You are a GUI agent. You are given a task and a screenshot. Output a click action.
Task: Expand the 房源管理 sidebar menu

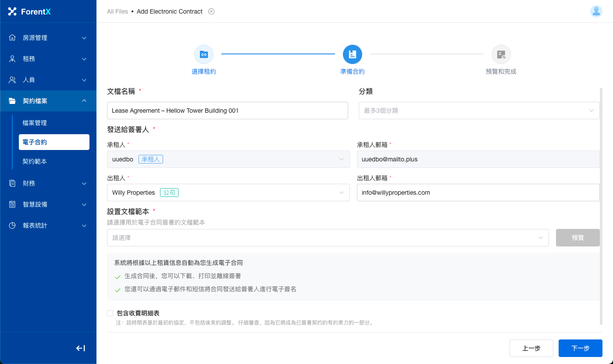48,38
